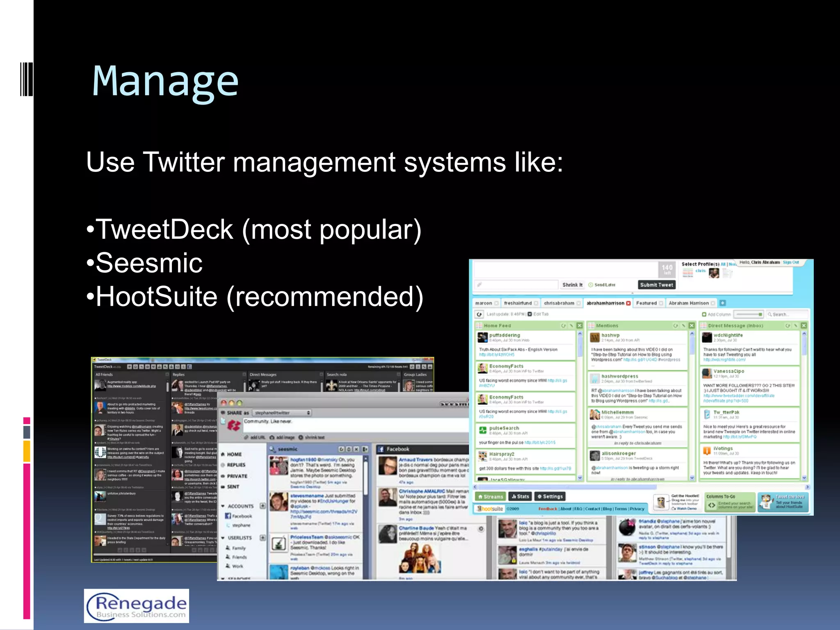Image resolution: width=840 pixels, height=630 pixels.
Task: Select the Family userlist in Seesmic
Action: pos(239,548)
